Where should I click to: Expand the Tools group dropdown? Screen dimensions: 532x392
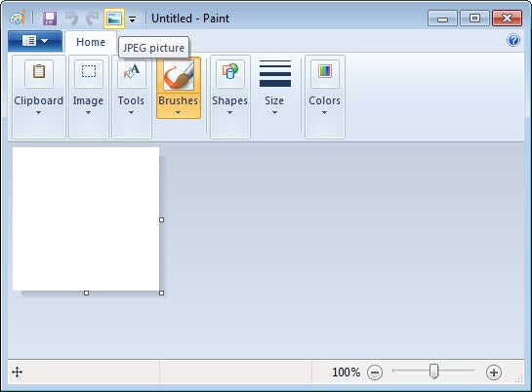pos(131,112)
